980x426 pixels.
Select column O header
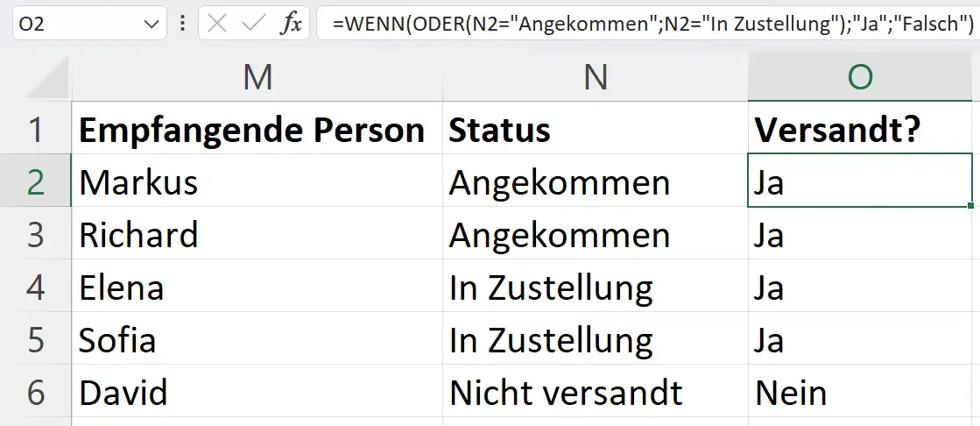click(x=860, y=78)
